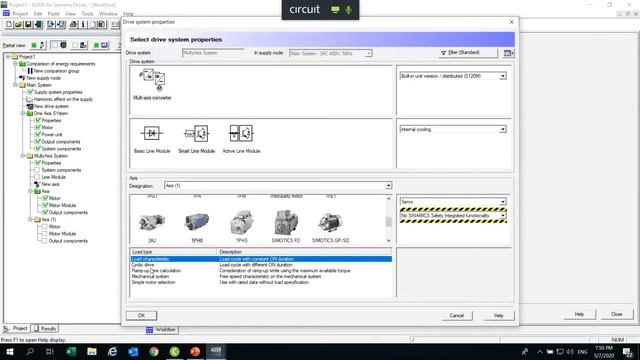Screen dimensions: 640x360
Task: Collapse the Axis (1) tree node
Action: point(30,220)
